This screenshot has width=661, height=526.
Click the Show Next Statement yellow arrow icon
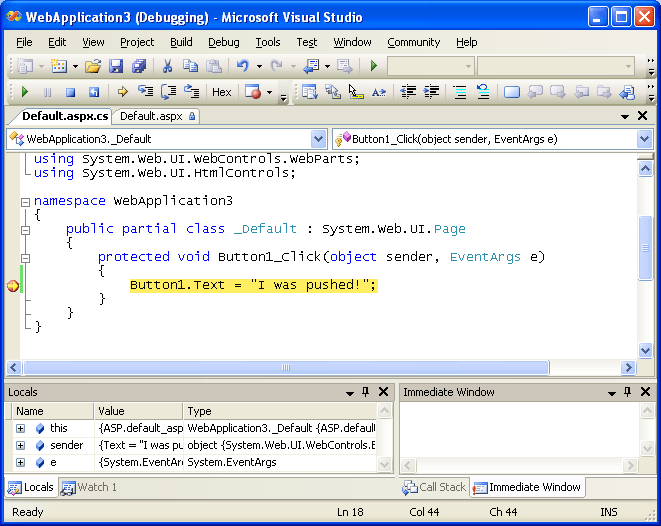[123, 91]
